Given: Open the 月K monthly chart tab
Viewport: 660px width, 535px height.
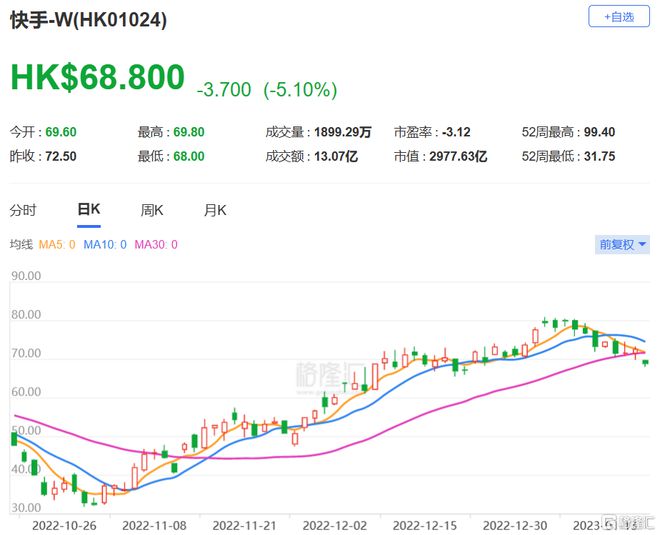Looking at the screenshot, I should click(x=215, y=210).
